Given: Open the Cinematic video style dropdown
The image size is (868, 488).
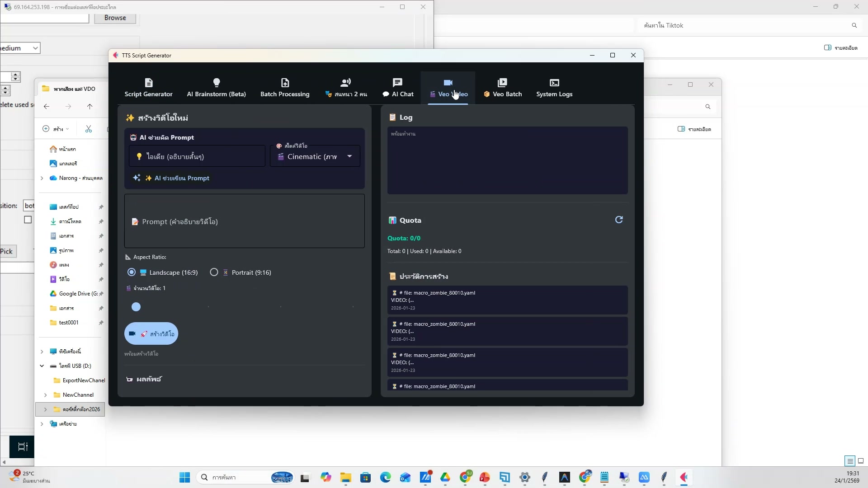Looking at the screenshot, I should [315, 156].
